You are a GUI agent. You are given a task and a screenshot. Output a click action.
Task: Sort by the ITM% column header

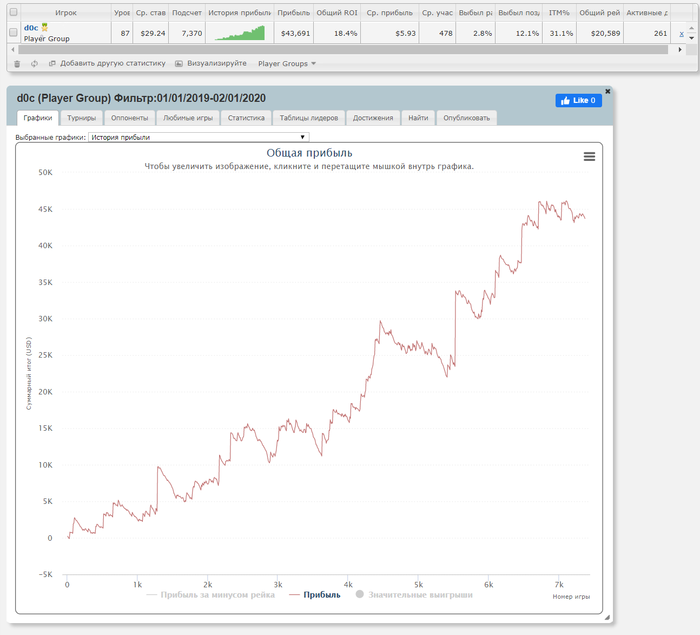(559, 13)
